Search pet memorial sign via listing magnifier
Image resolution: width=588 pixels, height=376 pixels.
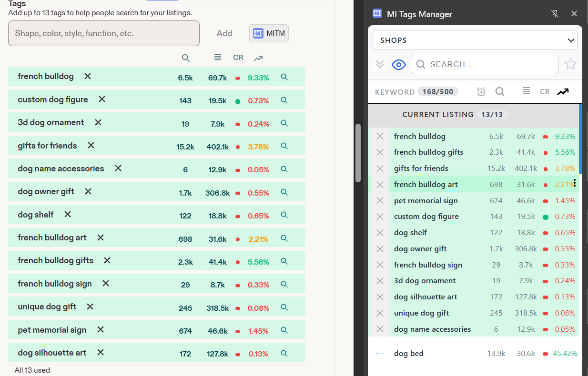click(284, 330)
